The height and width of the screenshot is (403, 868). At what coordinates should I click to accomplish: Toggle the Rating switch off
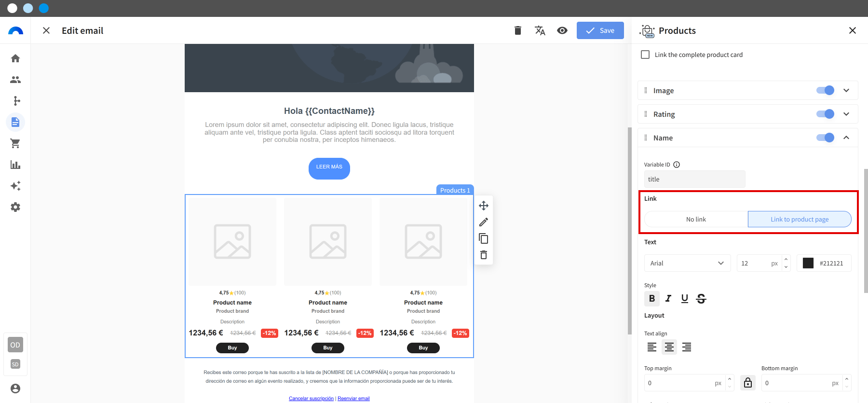[x=825, y=114]
